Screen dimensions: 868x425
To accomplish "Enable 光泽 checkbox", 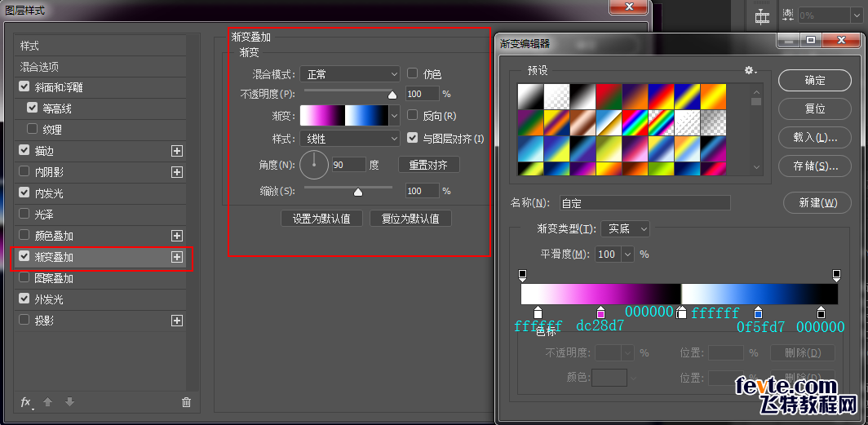I will point(24,214).
